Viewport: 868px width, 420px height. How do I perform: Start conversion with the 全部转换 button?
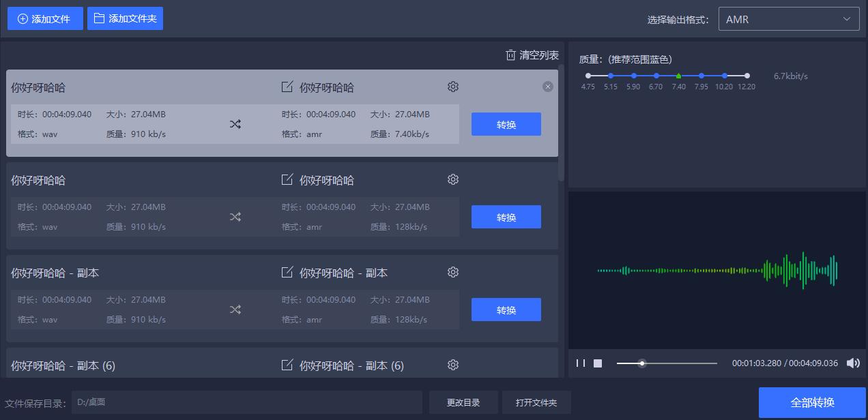point(812,402)
